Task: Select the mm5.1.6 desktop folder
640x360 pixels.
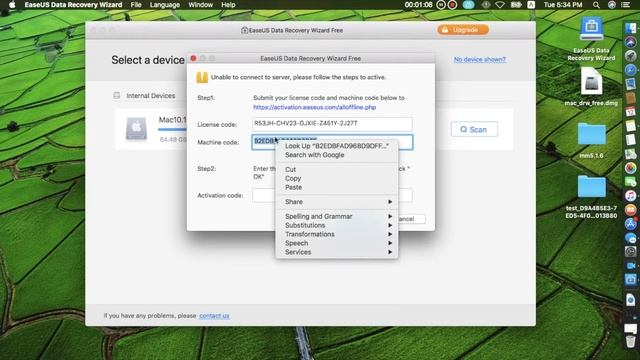Action: (x=591, y=134)
